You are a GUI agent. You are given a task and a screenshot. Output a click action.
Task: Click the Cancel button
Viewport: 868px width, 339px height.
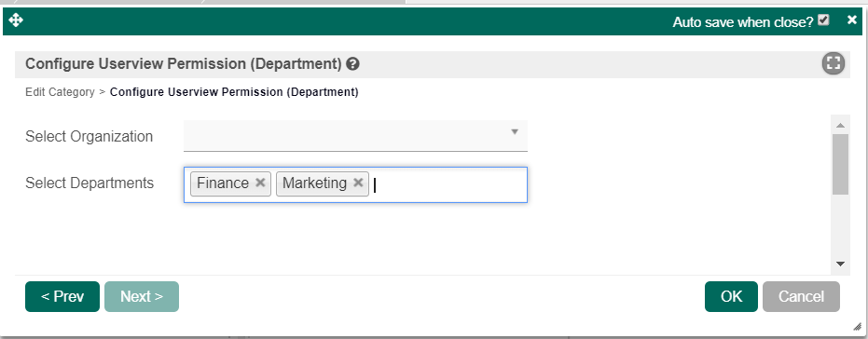pyautogui.click(x=801, y=296)
